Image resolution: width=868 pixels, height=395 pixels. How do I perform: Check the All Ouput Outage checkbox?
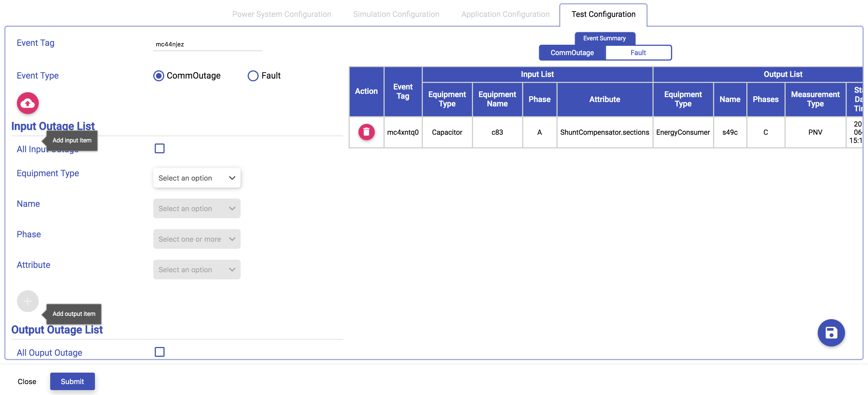pyautogui.click(x=160, y=352)
